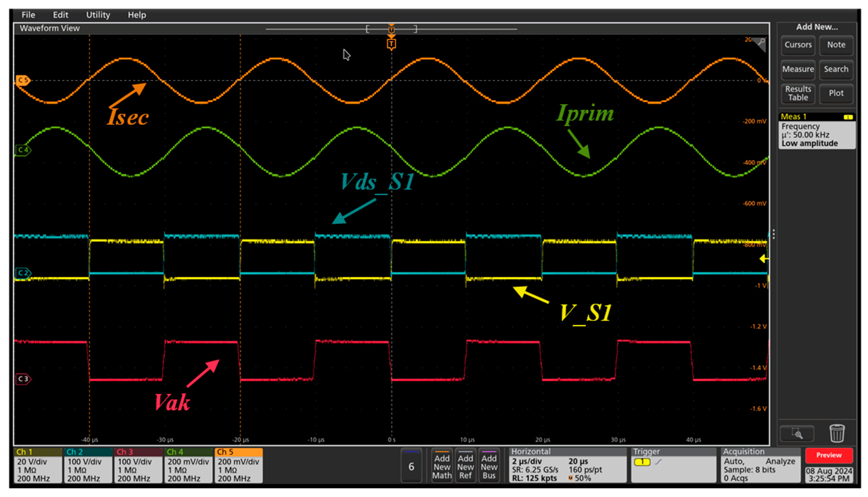Click the zoom magnifier box icon
Viewport: 868px width, 497px height.
[797, 434]
